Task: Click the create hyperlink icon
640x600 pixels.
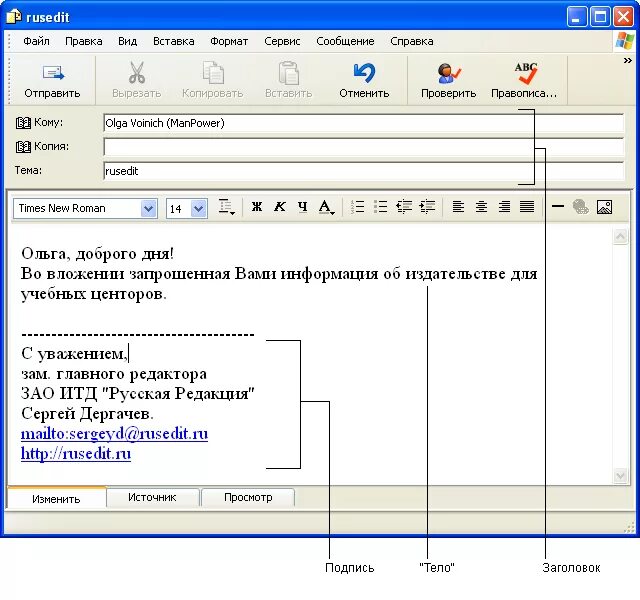Action: 580,207
